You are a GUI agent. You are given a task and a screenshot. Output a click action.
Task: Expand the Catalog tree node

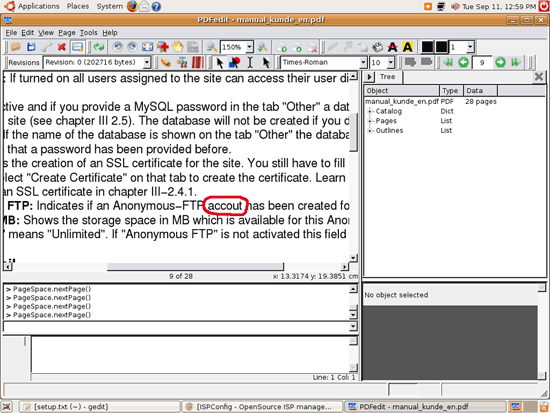[x=369, y=111]
